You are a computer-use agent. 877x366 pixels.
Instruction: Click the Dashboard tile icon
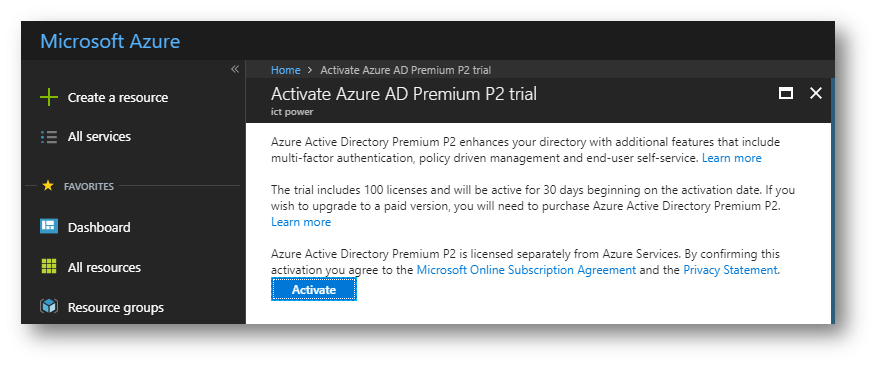(x=49, y=227)
